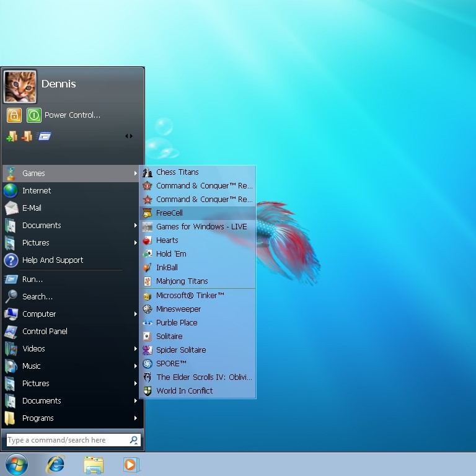Open Spider Solitaire from the Games menu
Image resolution: width=476 pixels, height=476 pixels.
pos(181,350)
